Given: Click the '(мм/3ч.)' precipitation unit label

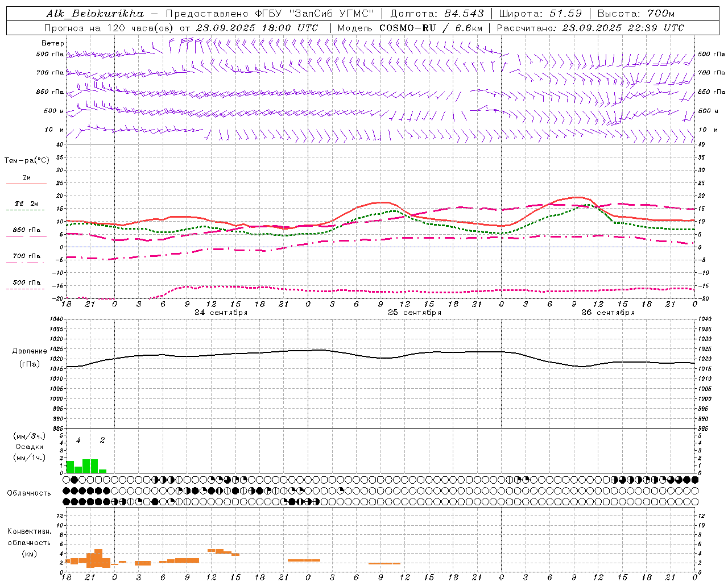Looking at the screenshot, I should [x=29, y=436].
